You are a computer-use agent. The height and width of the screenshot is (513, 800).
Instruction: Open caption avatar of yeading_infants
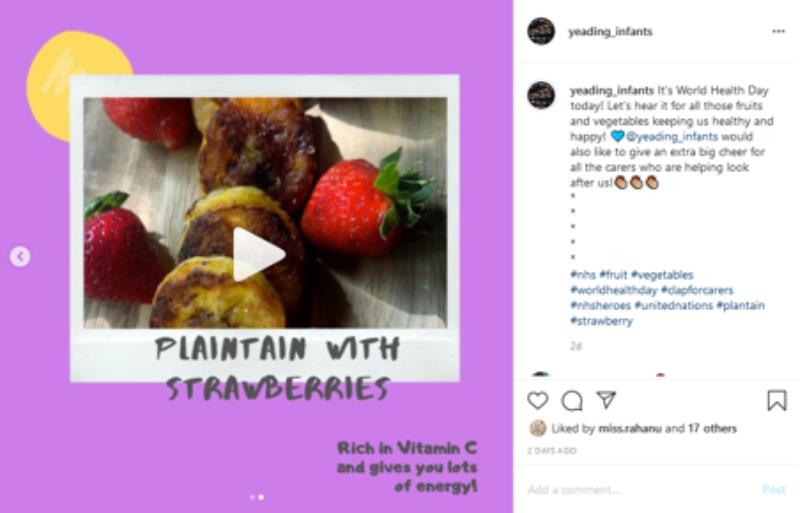(541, 95)
